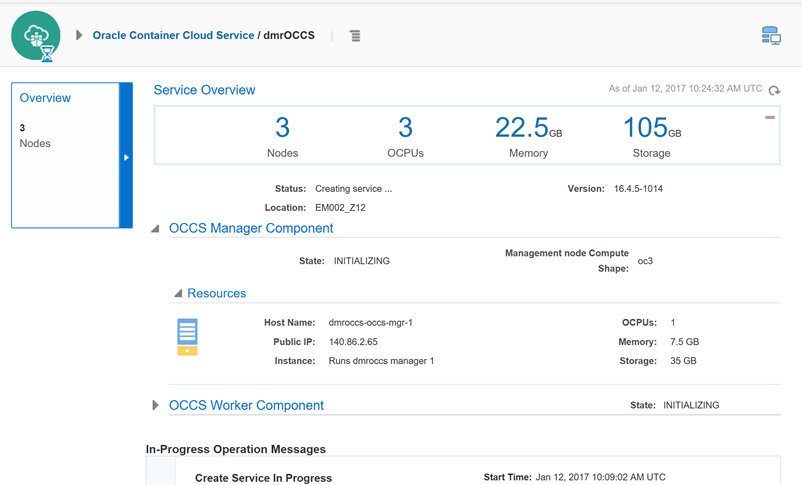
Task: Expand the OCCS Worker Component section
Action: [156, 406]
